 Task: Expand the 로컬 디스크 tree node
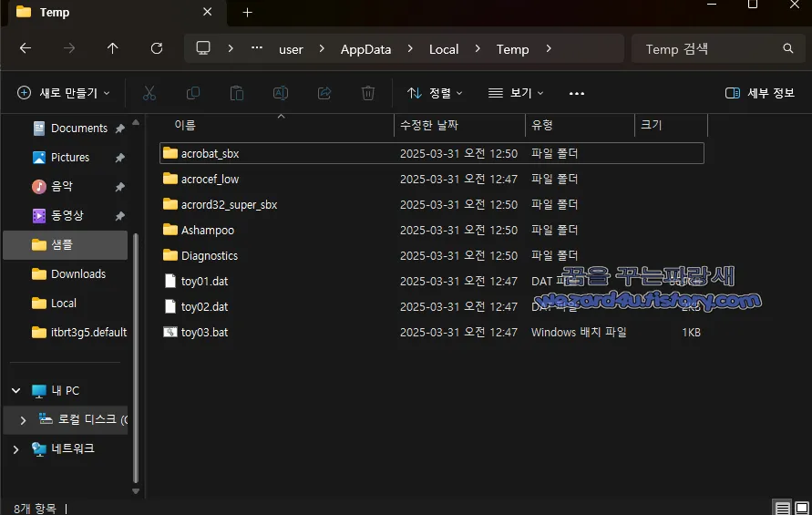tap(23, 420)
